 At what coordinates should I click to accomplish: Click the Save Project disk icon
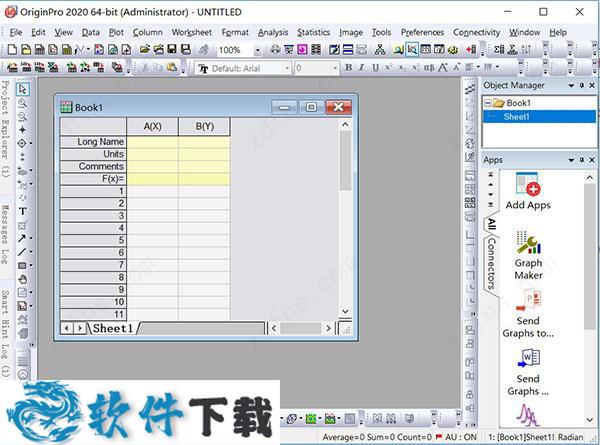172,49
